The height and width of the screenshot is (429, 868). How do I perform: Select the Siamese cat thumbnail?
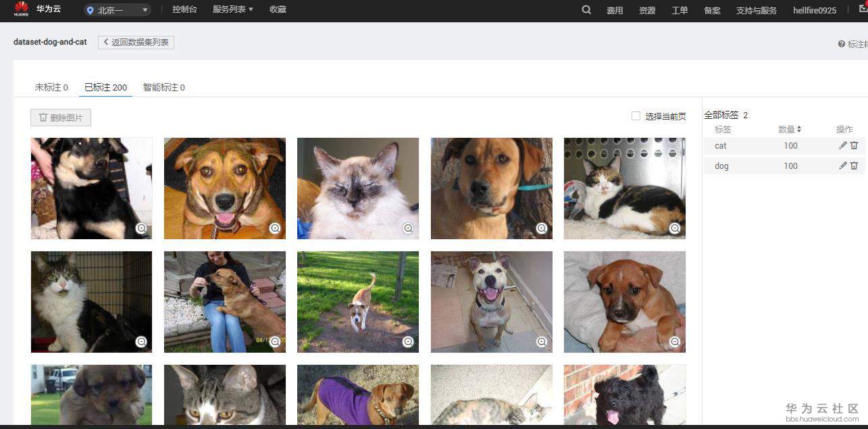coord(358,188)
